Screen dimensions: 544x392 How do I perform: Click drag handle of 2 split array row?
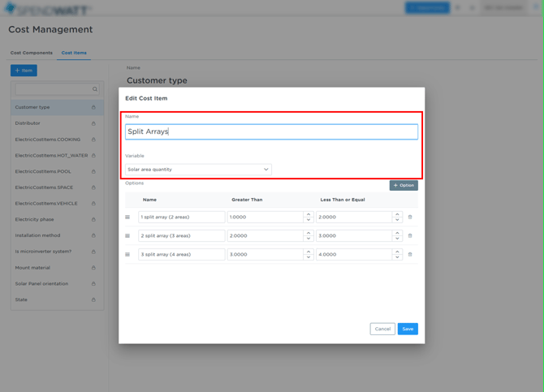click(x=127, y=235)
